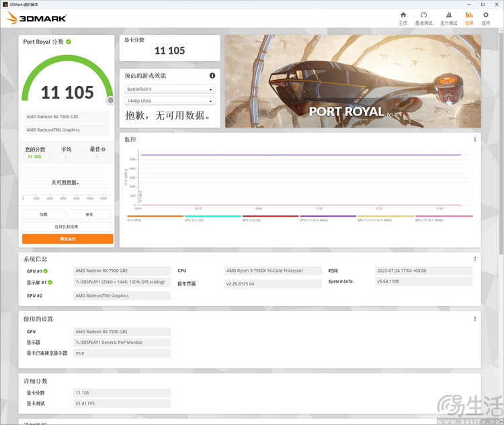Click the Save (保存) button

[x=89, y=215]
